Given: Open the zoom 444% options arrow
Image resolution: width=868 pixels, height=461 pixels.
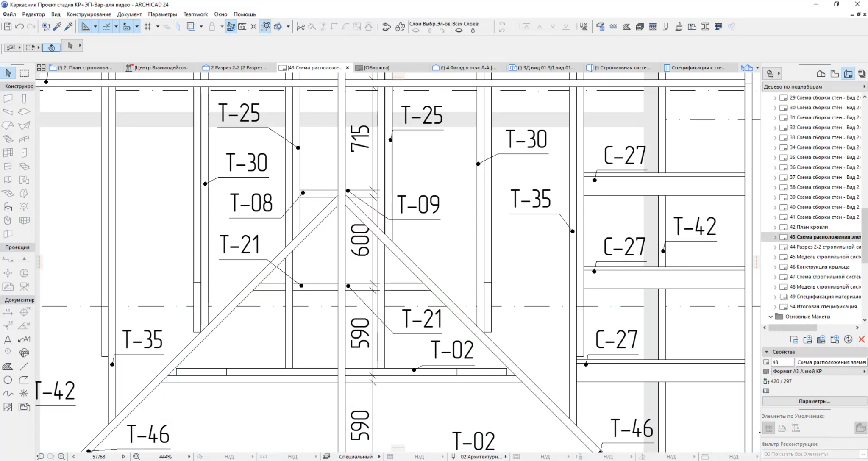Looking at the screenshot, I should (189, 457).
